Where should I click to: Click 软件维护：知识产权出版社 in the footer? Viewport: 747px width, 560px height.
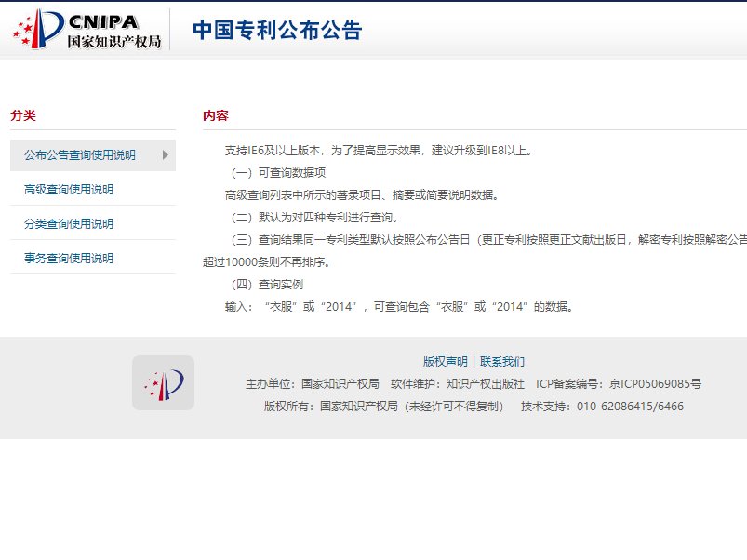tap(457, 383)
